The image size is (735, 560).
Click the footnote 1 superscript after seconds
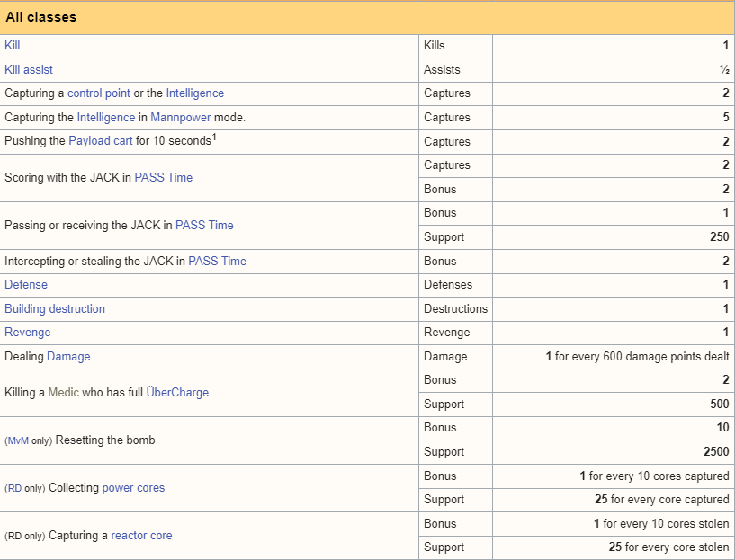pyautogui.click(x=214, y=138)
